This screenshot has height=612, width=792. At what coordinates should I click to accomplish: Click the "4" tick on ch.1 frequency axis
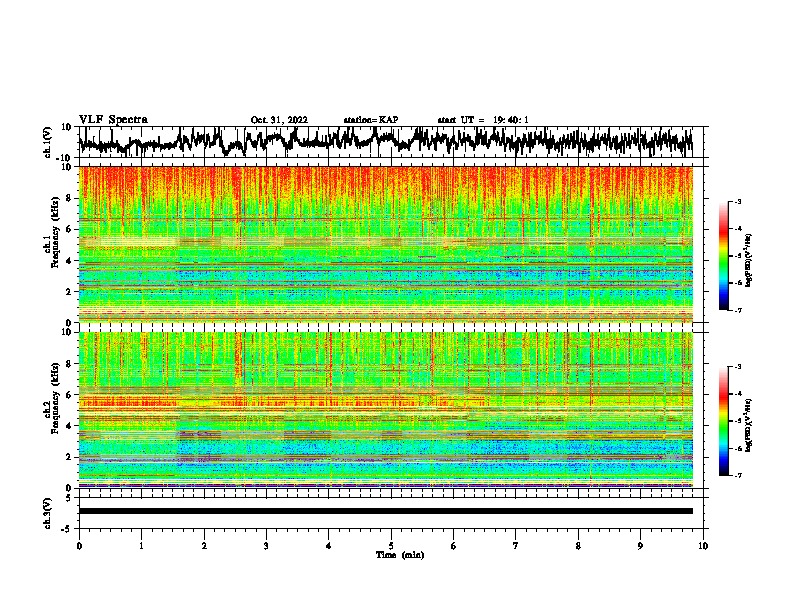pos(70,261)
